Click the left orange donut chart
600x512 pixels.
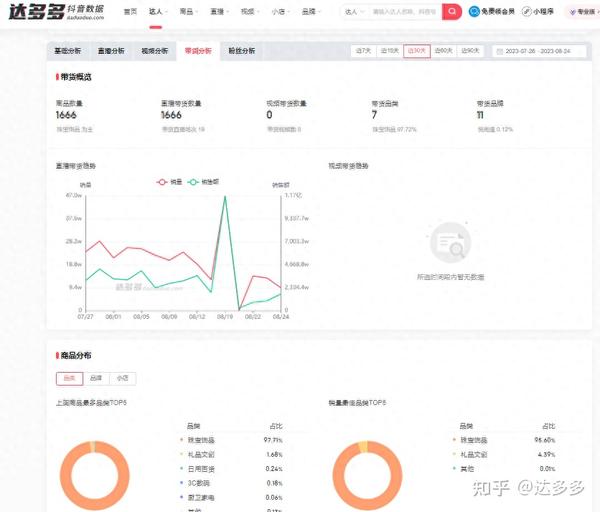[x=95, y=475]
